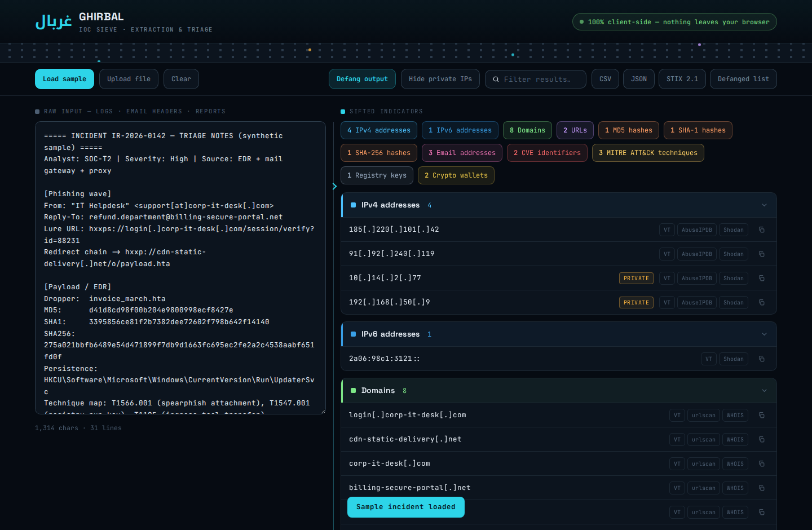Toggle the 8 Domains filter chip
Screen dimensions: 812x530
pos(527,130)
